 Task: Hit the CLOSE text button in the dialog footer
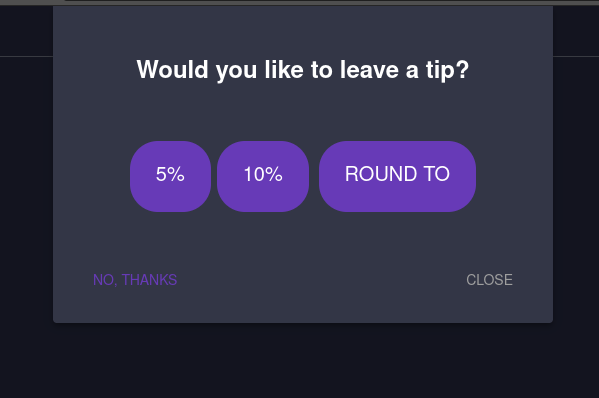[489, 280]
